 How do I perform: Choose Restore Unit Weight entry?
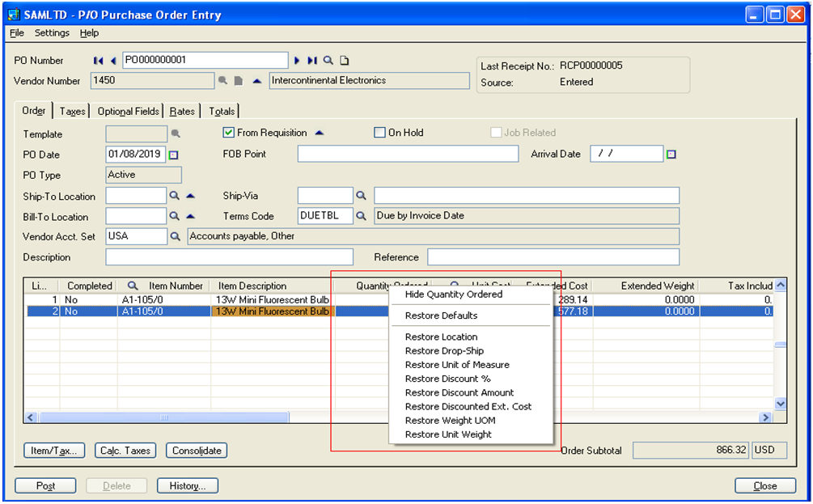(471, 434)
